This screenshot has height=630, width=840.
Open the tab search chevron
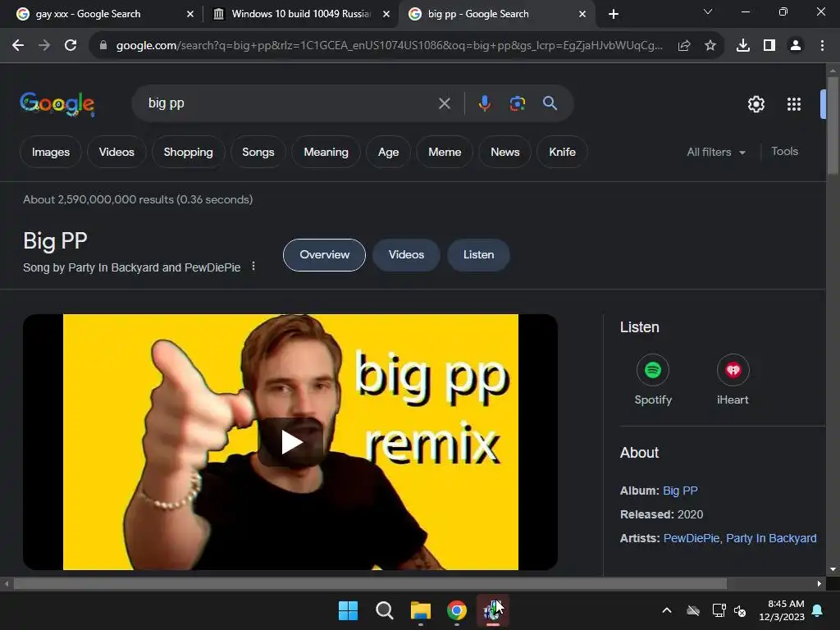pos(708,11)
